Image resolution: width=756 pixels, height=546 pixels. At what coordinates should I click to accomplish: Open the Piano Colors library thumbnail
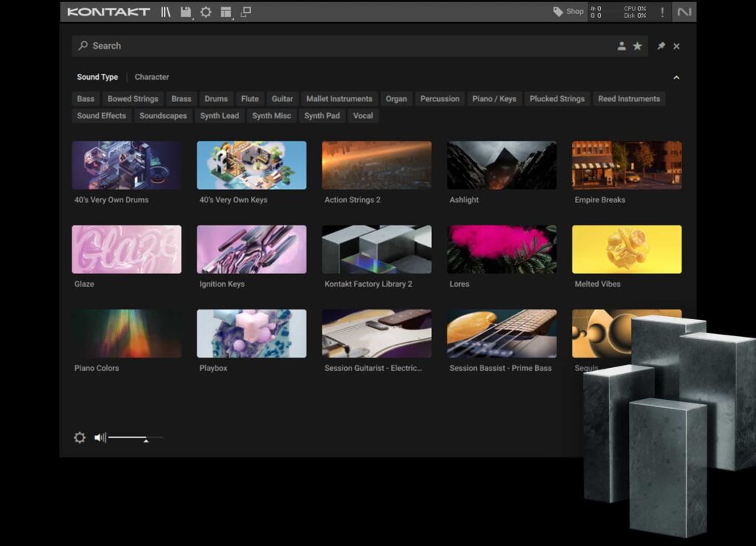pyautogui.click(x=126, y=333)
